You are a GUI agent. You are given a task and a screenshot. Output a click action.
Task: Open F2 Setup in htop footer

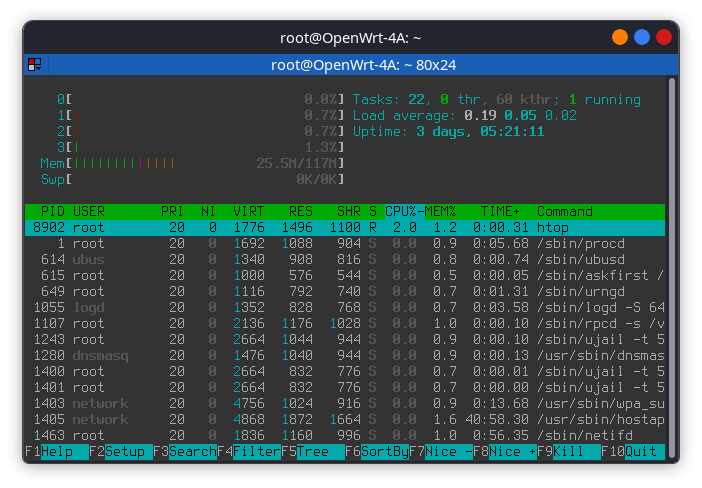tap(121, 451)
